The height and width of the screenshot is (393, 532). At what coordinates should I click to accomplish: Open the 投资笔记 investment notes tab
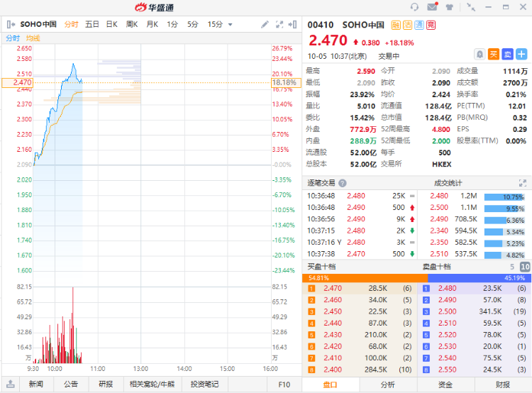[x=204, y=384]
